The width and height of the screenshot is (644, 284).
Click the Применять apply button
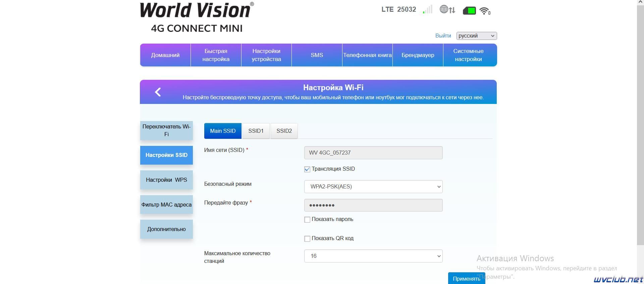[467, 278]
